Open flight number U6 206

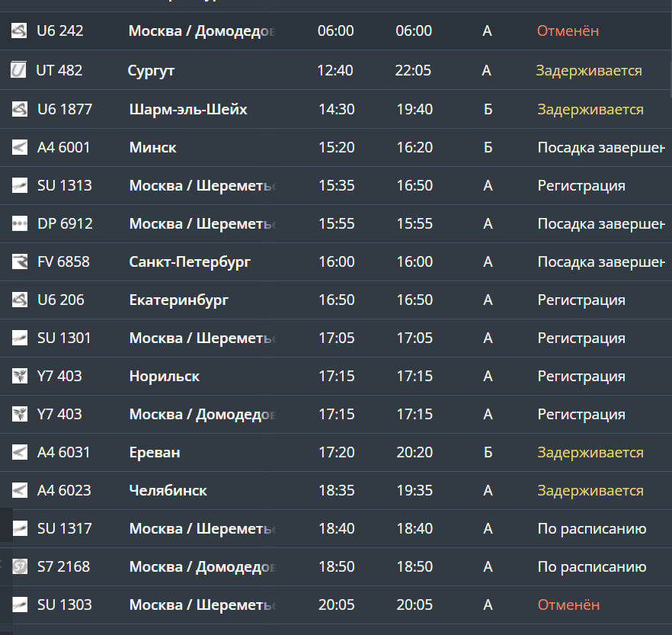coord(61,300)
